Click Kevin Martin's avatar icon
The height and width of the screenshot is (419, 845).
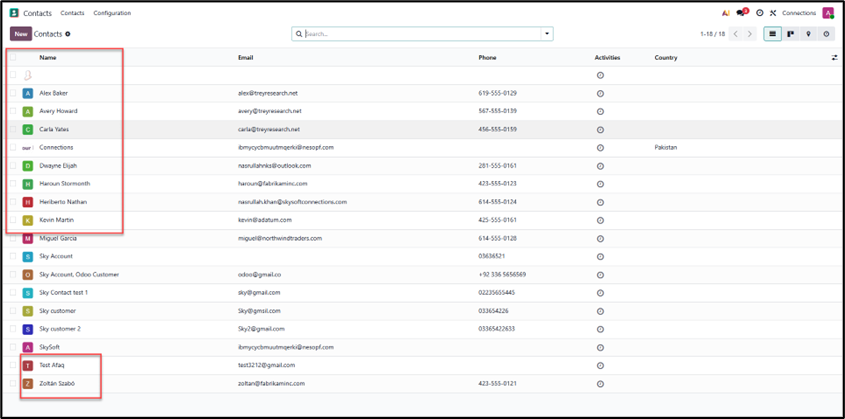click(x=27, y=220)
